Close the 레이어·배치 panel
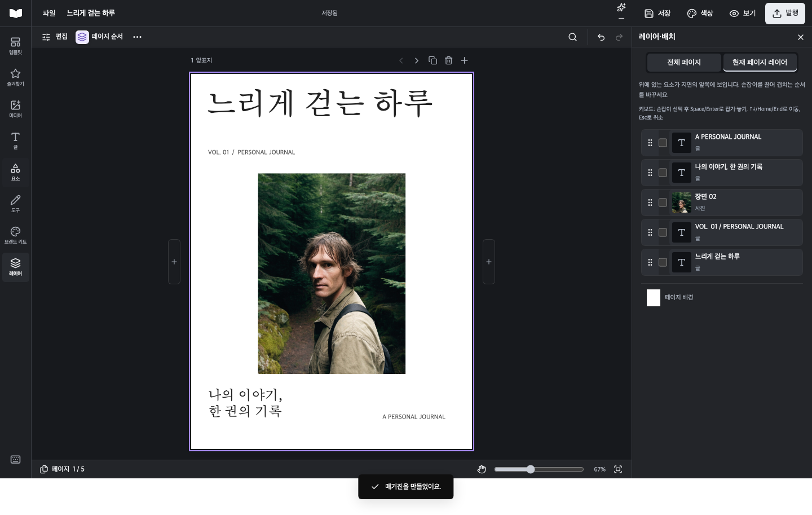 click(801, 37)
